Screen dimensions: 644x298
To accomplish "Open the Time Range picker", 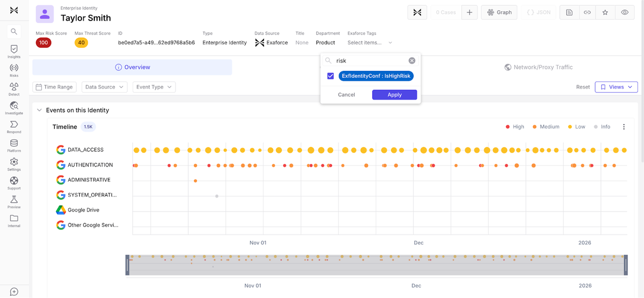I will point(54,87).
